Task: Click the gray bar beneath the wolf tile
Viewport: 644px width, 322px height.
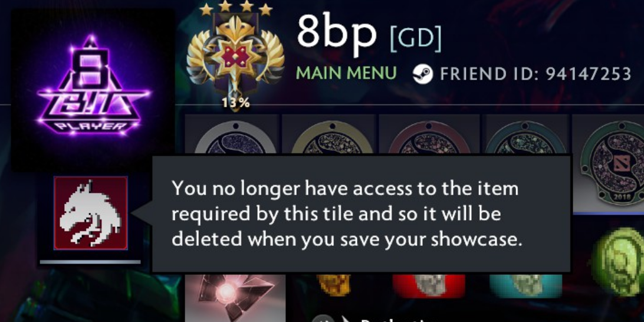Action: tap(90, 262)
